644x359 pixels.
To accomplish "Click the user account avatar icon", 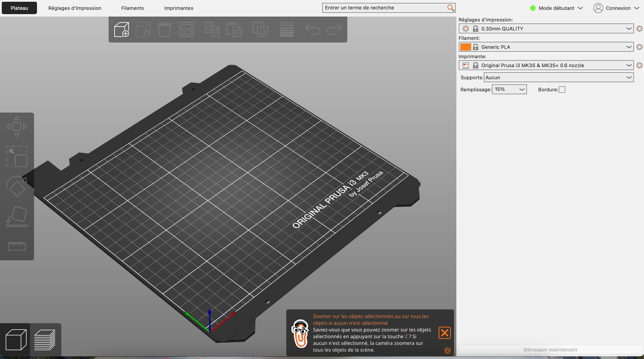I will (x=598, y=8).
